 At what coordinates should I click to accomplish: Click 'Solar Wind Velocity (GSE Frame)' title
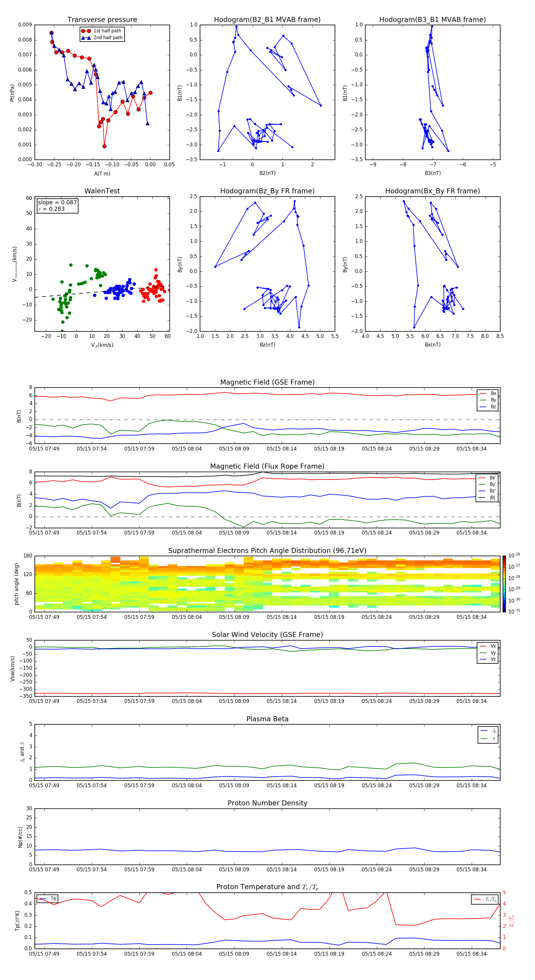[x=267, y=635]
